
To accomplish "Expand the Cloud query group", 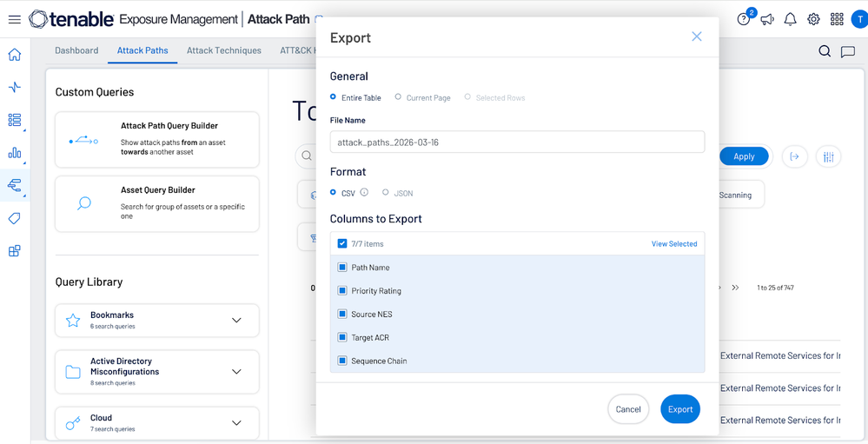I will (236, 423).
